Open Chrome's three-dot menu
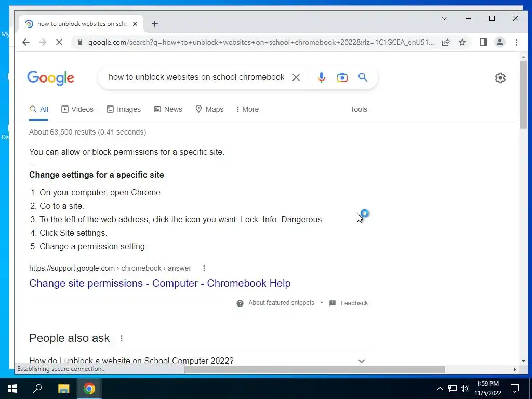 tap(516, 42)
